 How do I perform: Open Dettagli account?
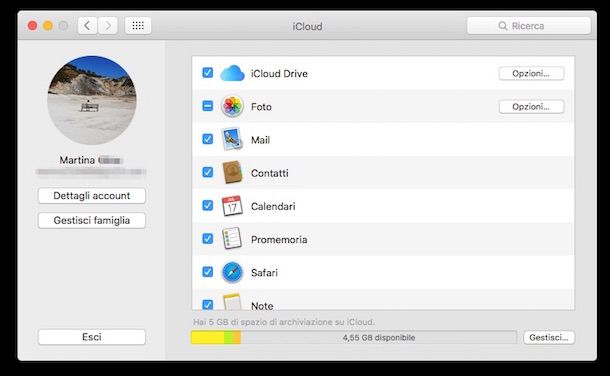tap(92, 196)
